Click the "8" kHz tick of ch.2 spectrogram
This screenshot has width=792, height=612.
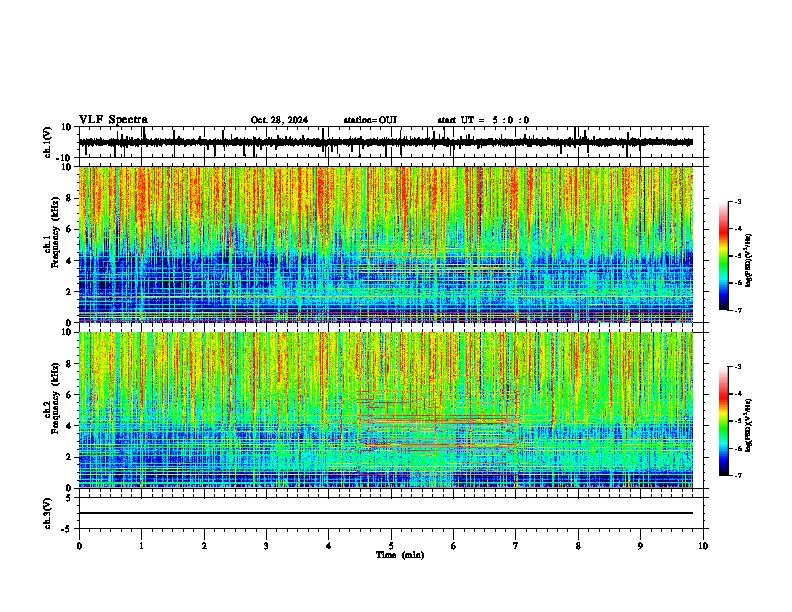tap(70, 364)
